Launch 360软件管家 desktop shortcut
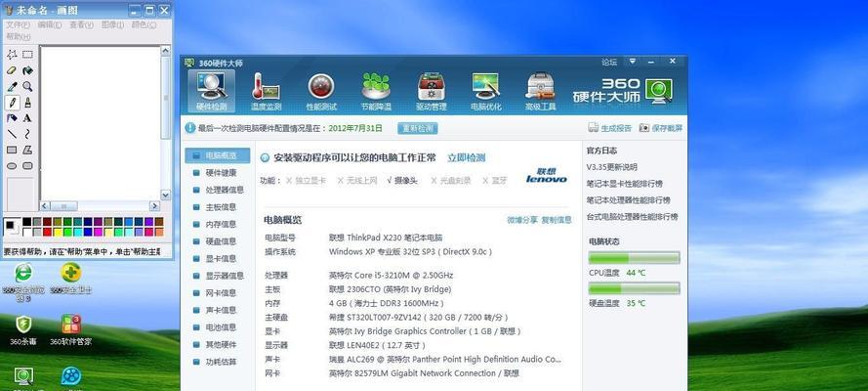Screen dimensions: 868x391 (x=71, y=330)
